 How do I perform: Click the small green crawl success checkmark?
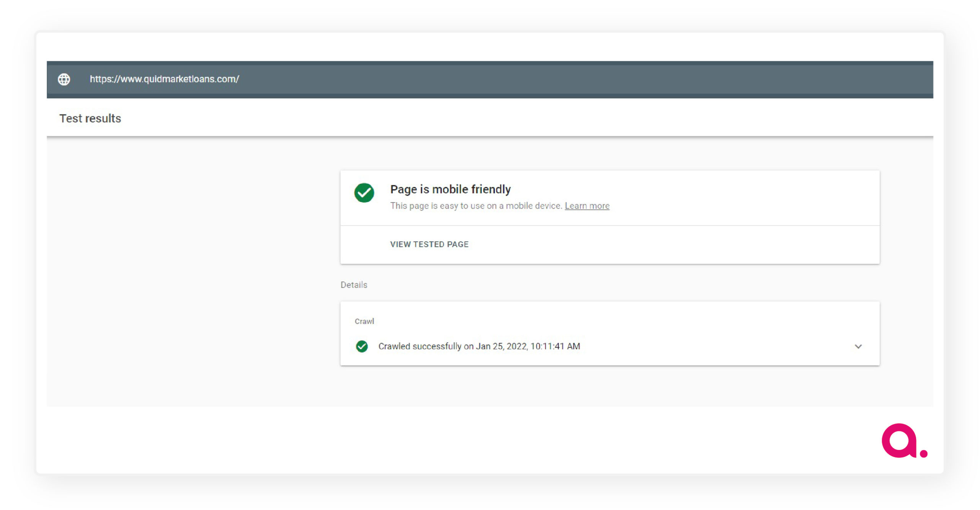(361, 346)
